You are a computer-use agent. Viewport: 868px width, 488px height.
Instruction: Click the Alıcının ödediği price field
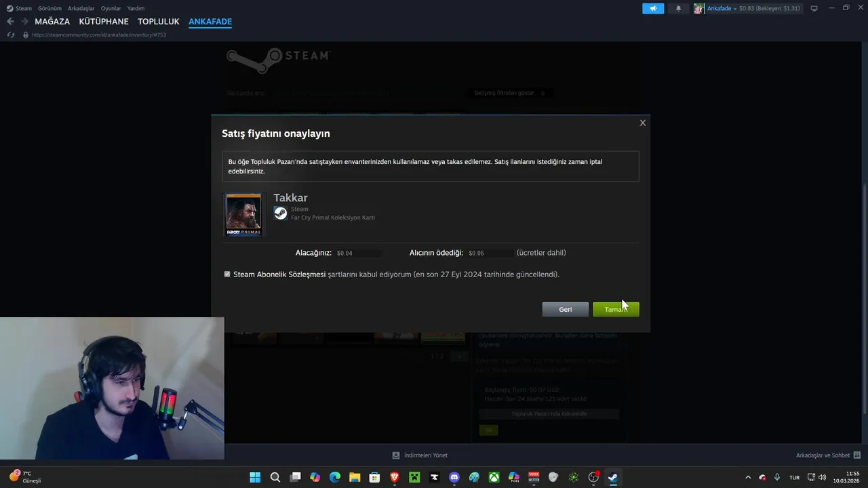tap(490, 253)
